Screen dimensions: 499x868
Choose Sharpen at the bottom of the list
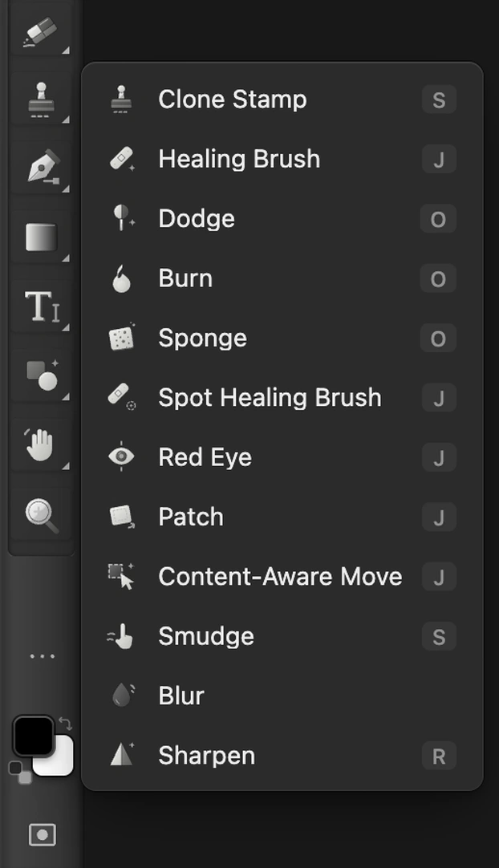pos(282,756)
